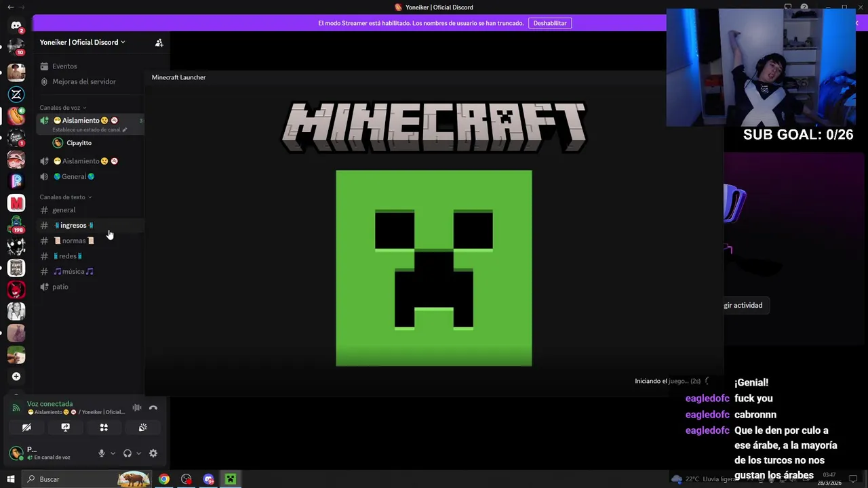Click the Voz conectada status text

click(50, 404)
